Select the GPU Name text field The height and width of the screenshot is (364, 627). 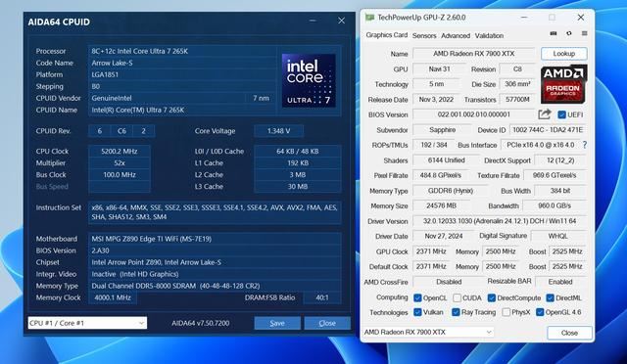(473, 54)
